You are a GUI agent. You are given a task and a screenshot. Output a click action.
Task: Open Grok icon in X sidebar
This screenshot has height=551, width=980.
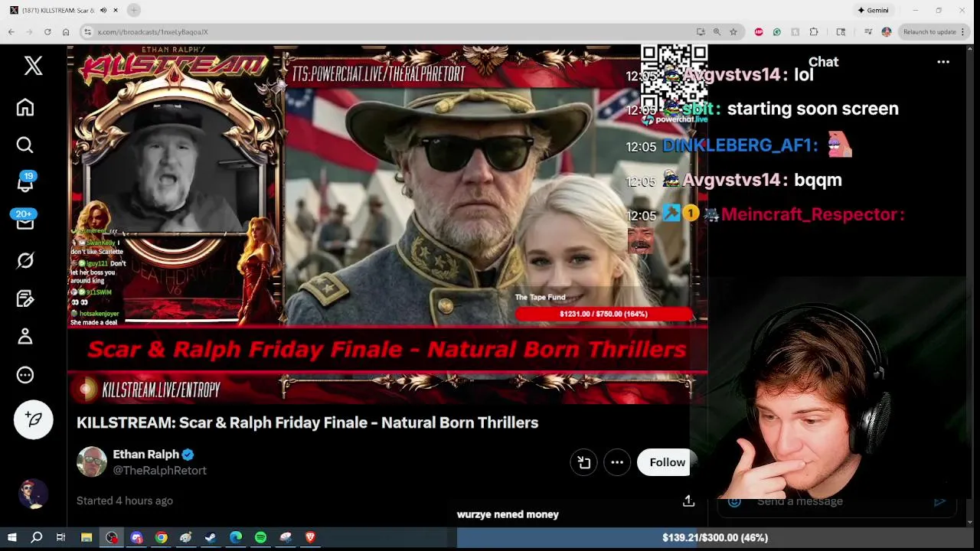25,260
